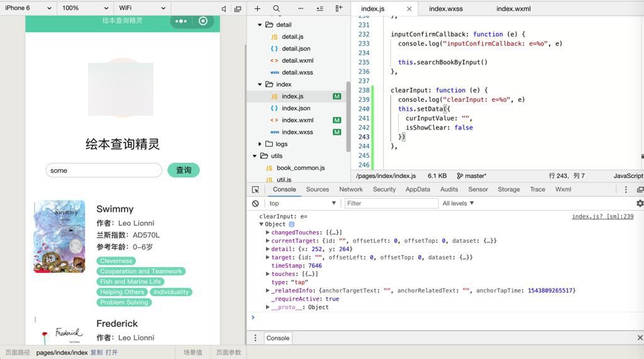This screenshot has height=359, width=644.
Task: Click the index.js? [sm]:239 source link
Action: click(602, 216)
